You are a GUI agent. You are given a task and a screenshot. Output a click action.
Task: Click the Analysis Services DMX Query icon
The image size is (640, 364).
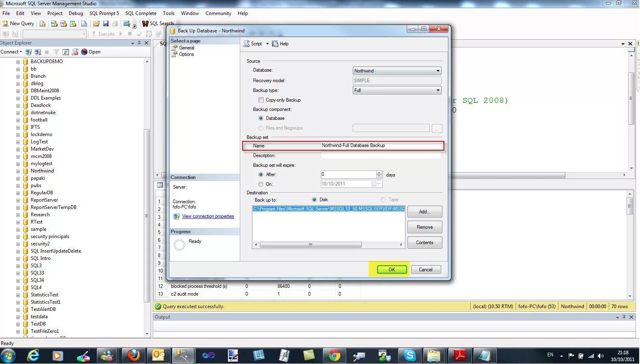(64, 23)
